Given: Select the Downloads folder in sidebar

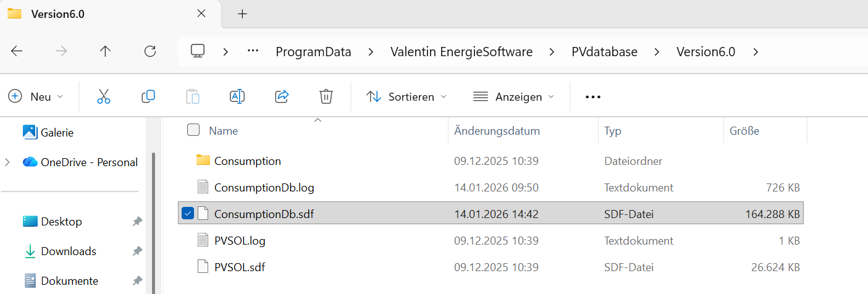Looking at the screenshot, I should click(68, 251).
